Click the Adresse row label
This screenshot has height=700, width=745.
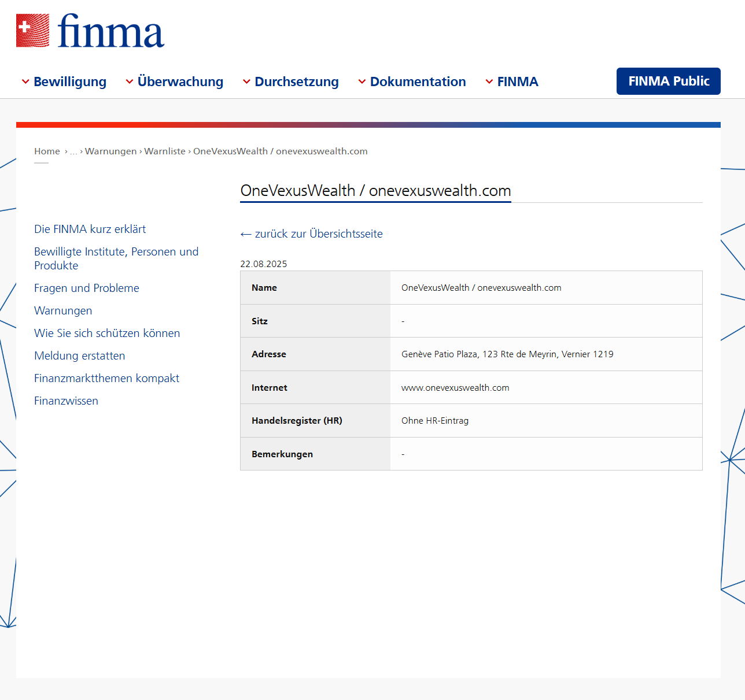[269, 354]
